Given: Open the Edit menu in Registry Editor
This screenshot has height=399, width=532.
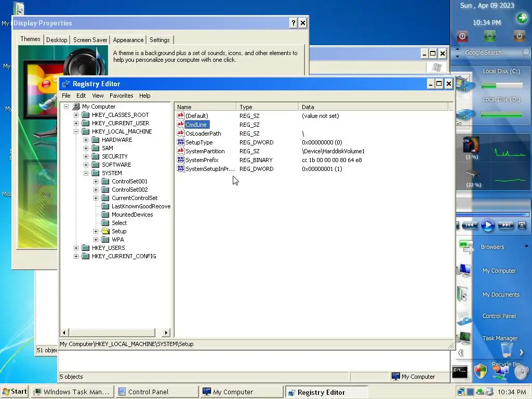Looking at the screenshot, I should click(x=81, y=96).
